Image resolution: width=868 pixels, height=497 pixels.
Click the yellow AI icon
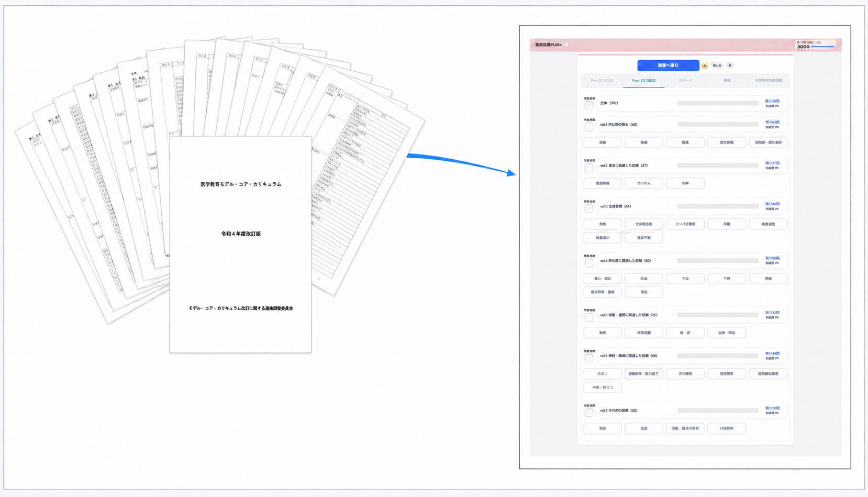(x=705, y=65)
